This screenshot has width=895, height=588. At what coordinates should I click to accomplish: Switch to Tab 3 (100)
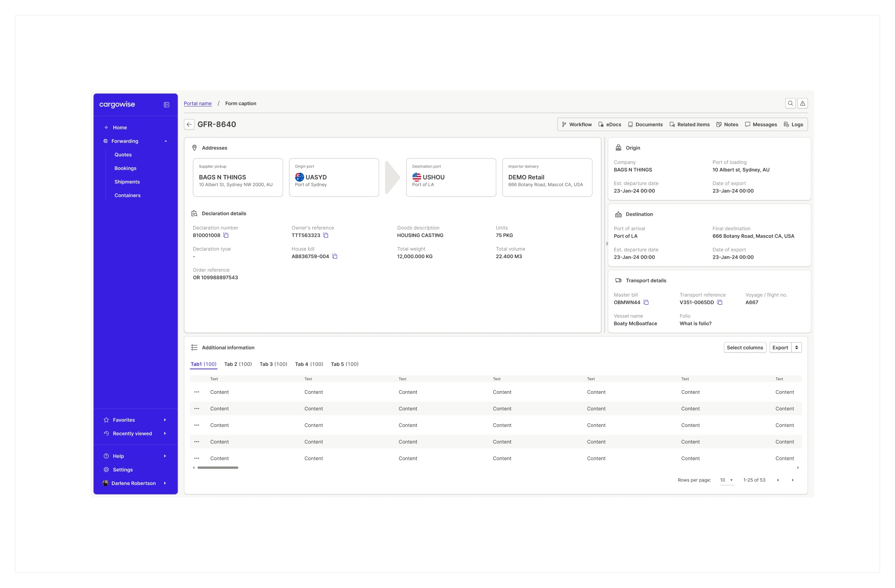(273, 364)
